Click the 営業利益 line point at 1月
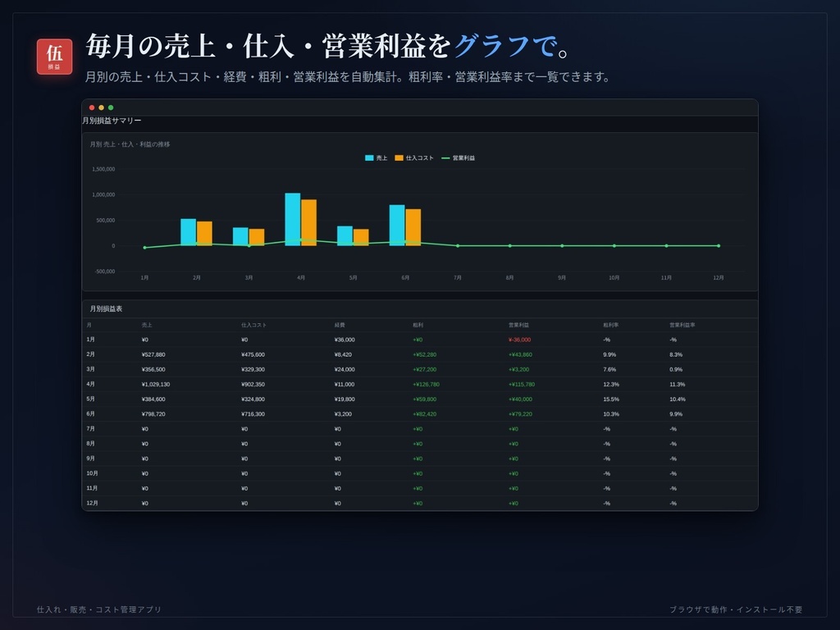The height and width of the screenshot is (630, 840). coord(144,248)
